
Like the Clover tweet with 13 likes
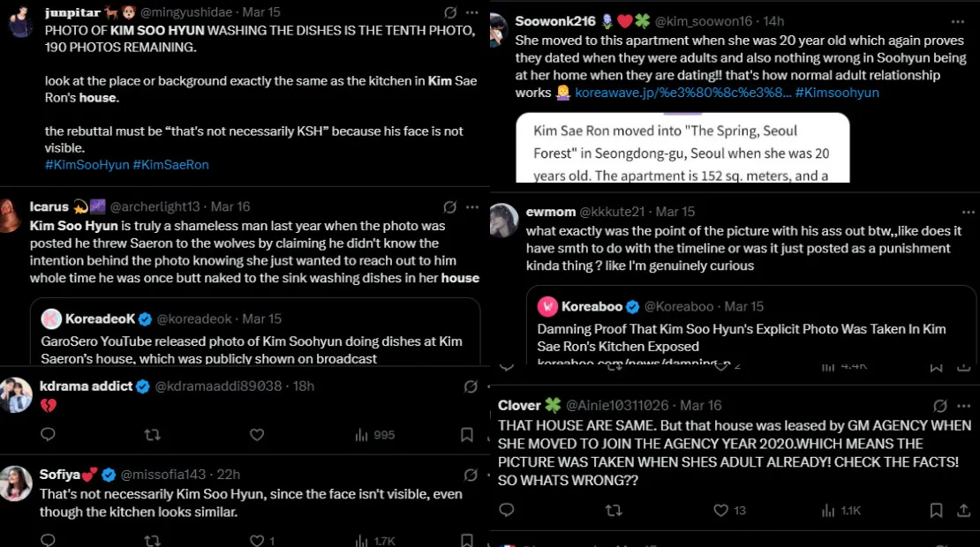pos(720,510)
